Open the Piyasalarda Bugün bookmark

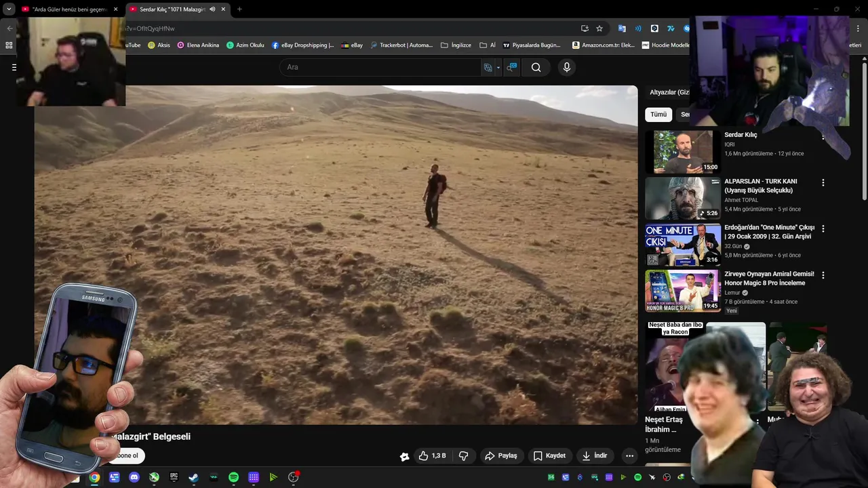(532, 45)
